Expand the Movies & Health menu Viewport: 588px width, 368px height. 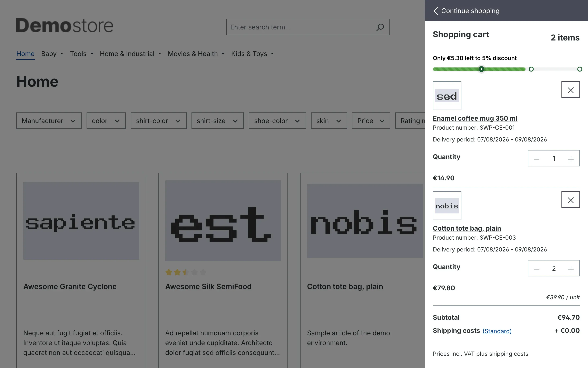click(196, 54)
